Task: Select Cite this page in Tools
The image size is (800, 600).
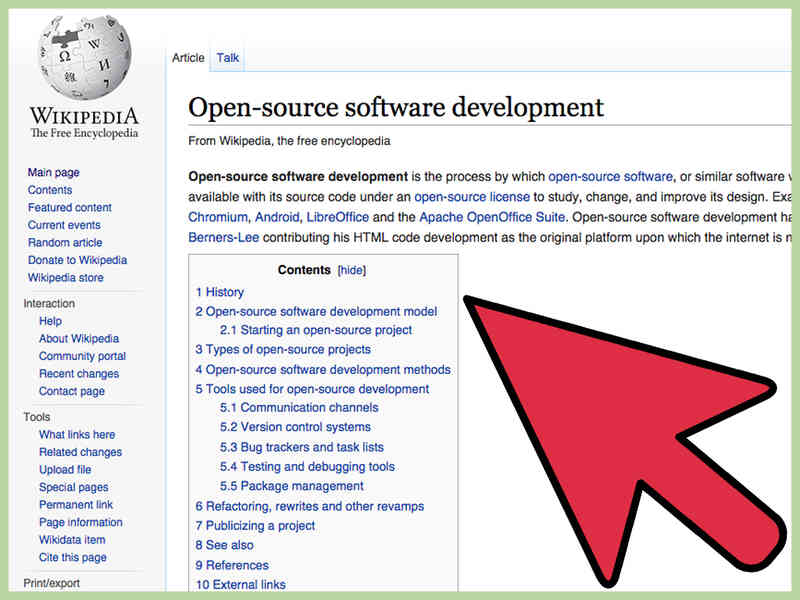Action: [x=72, y=557]
